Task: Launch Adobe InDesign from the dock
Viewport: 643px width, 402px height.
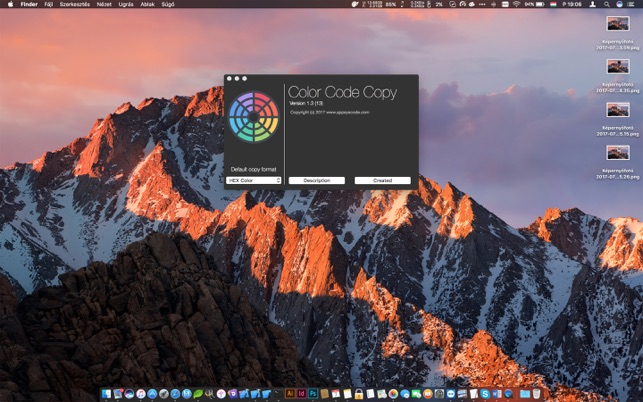Action: click(301, 394)
